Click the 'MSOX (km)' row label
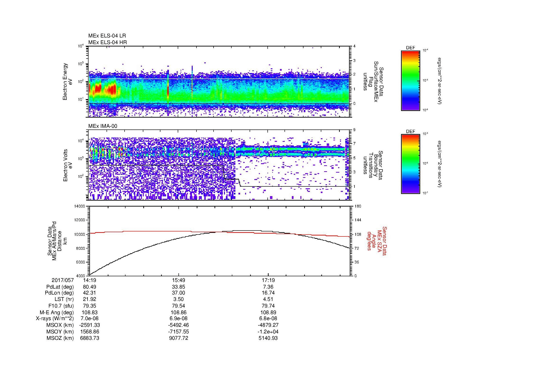This screenshot has width=555, height=392. coord(60,325)
